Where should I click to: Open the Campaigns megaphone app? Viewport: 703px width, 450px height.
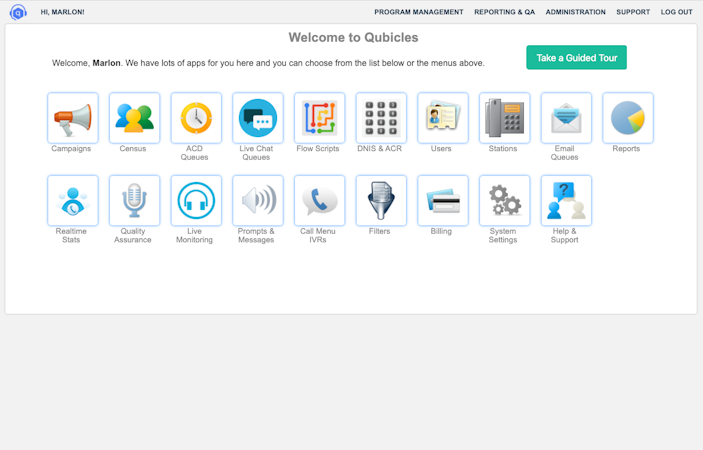[73, 118]
